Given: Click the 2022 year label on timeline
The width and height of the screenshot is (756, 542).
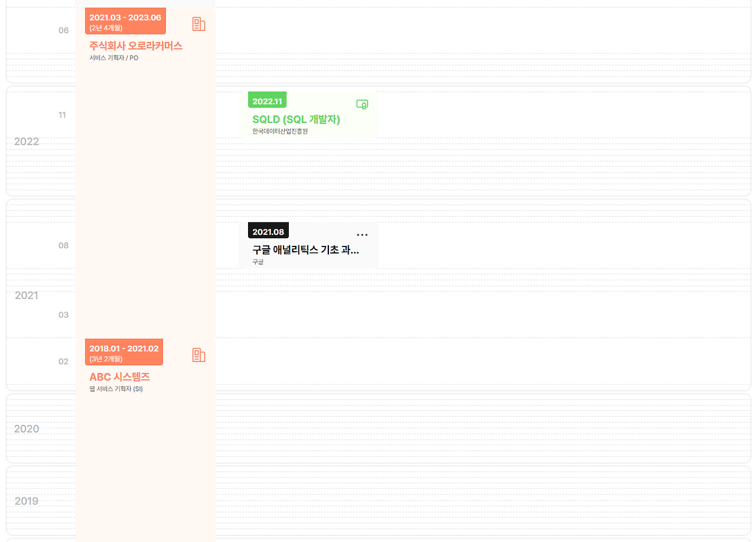Looking at the screenshot, I should point(26,141).
